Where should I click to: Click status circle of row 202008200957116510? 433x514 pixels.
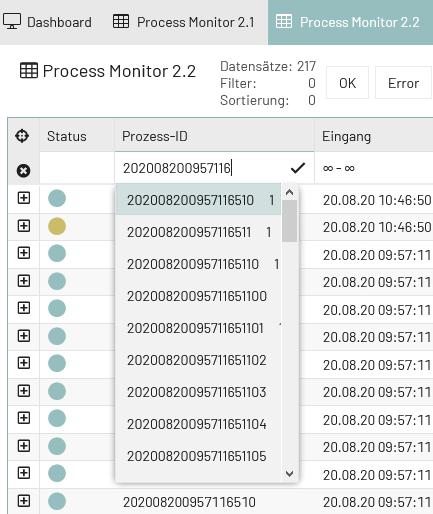coord(57,501)
